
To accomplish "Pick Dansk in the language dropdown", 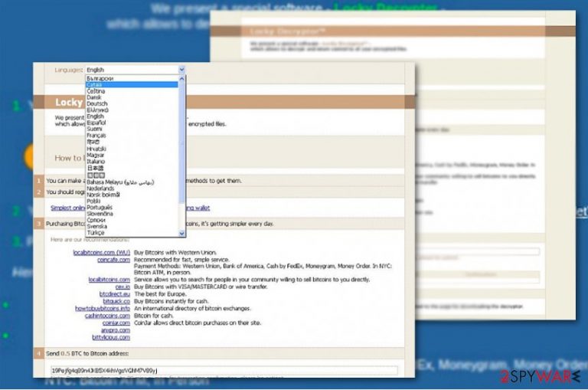I will tap(93, 97).
